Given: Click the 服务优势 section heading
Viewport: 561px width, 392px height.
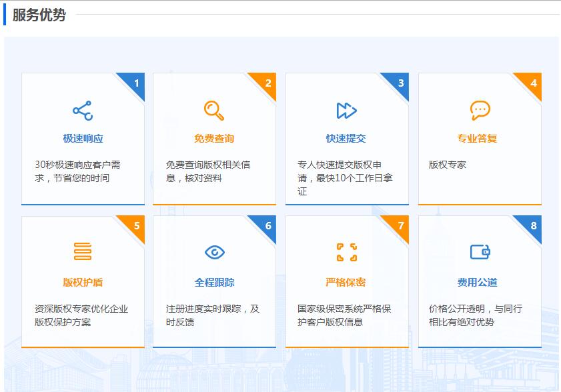Looking at the screenshot, I should click(39, 15).
